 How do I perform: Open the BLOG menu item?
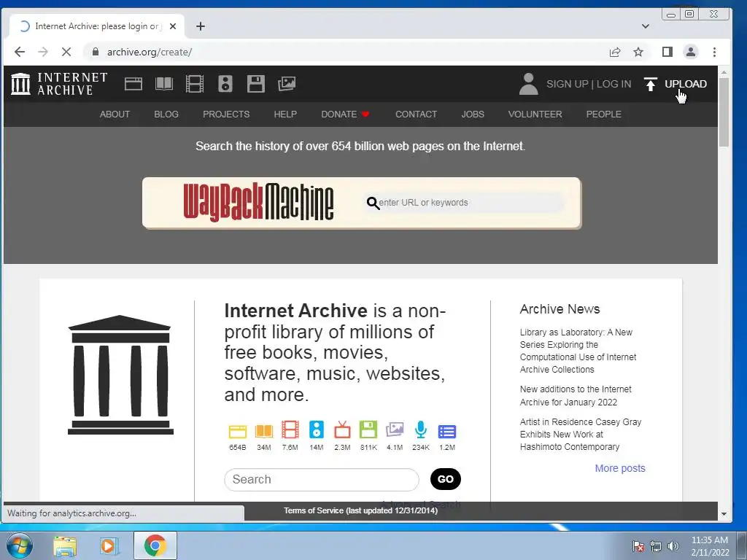click(166, 114)
